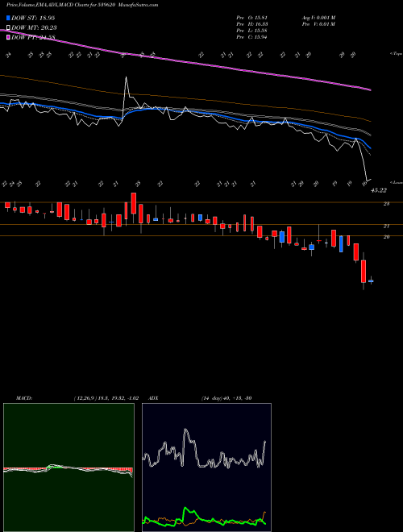Click the 'Pre O: 15.81' open value
Viewport: 403px width, 532px height.
click(x=251, y=18)
